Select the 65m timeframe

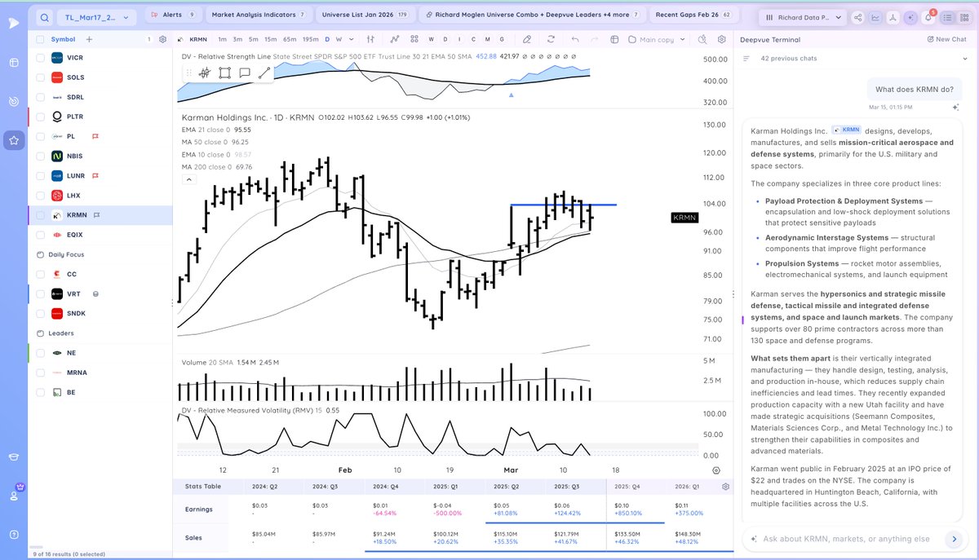(290, 39)
